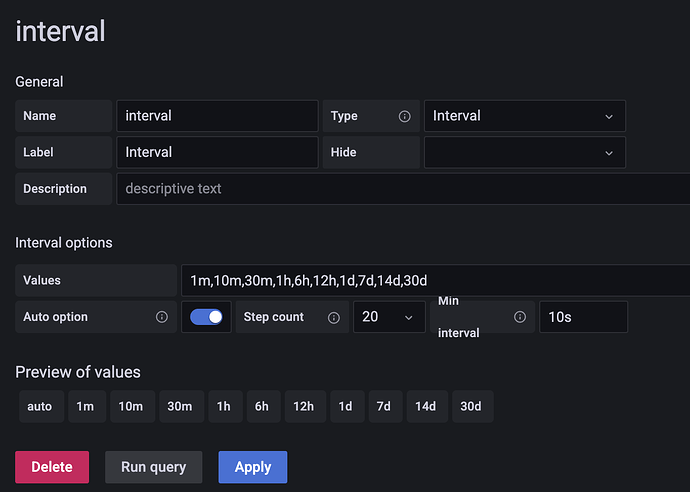Click the Apply button
690x492 pixels.
253,467
